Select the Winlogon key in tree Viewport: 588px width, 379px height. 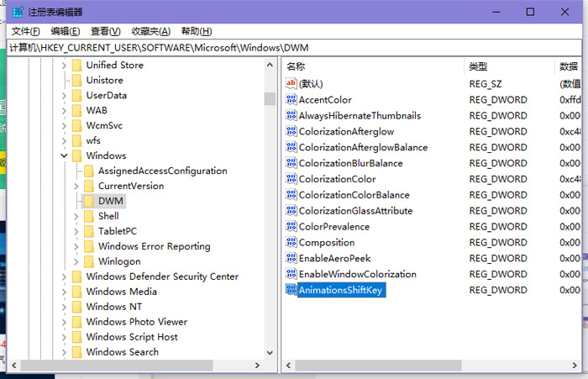click(119, 261)
